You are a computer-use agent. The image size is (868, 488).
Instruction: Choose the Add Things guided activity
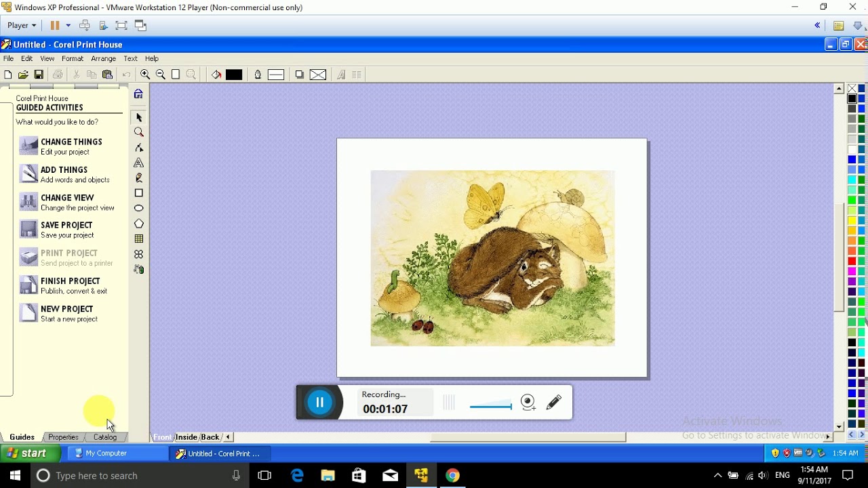point(64,174)
